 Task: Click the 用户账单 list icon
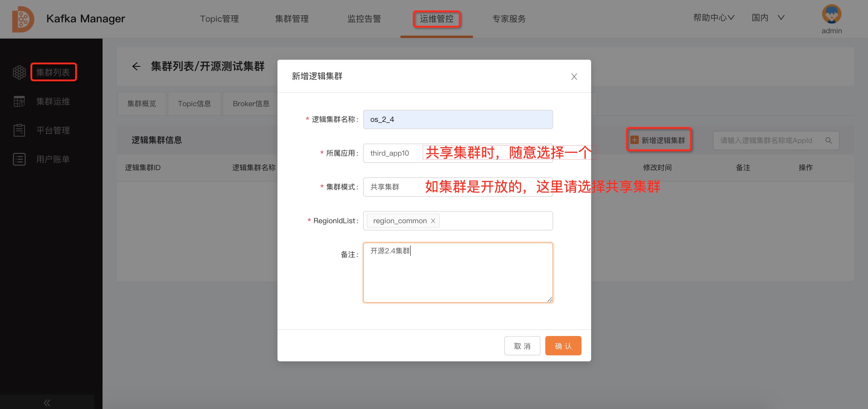19,159
